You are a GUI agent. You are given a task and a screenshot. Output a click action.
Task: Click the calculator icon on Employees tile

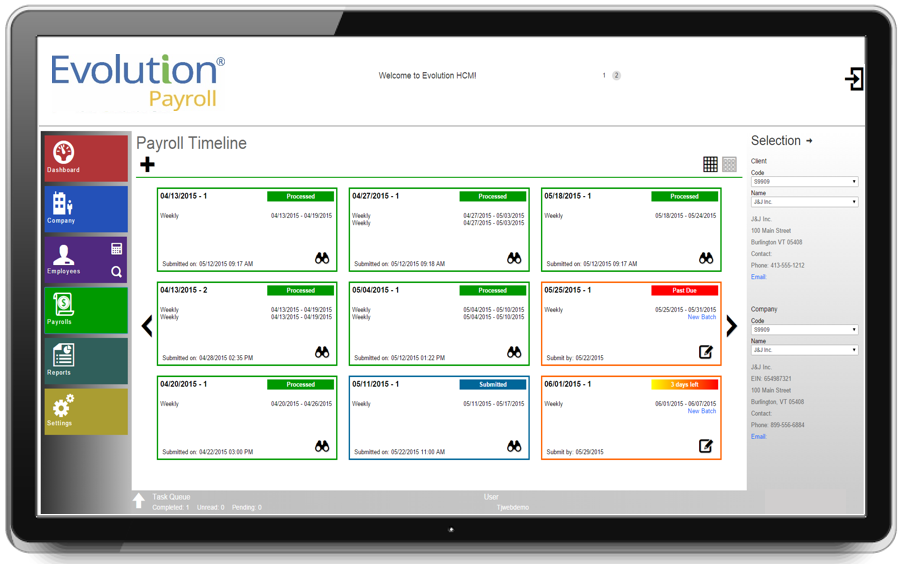click(116, 248)
